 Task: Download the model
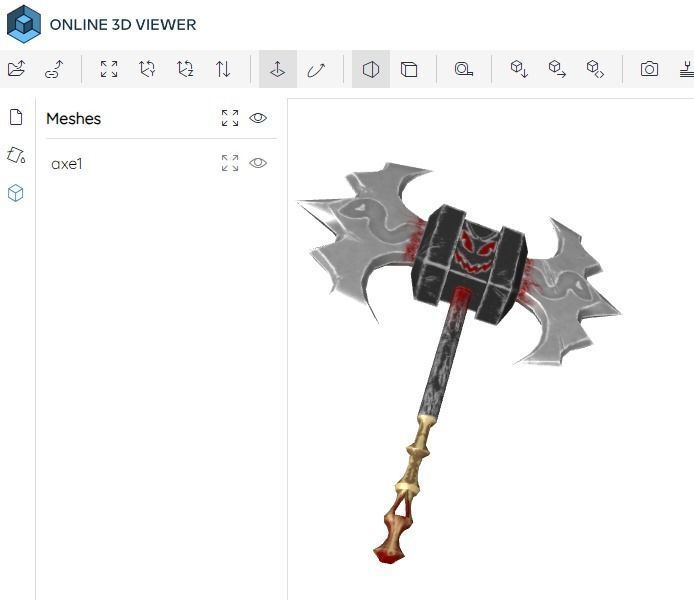coord(519,69)
